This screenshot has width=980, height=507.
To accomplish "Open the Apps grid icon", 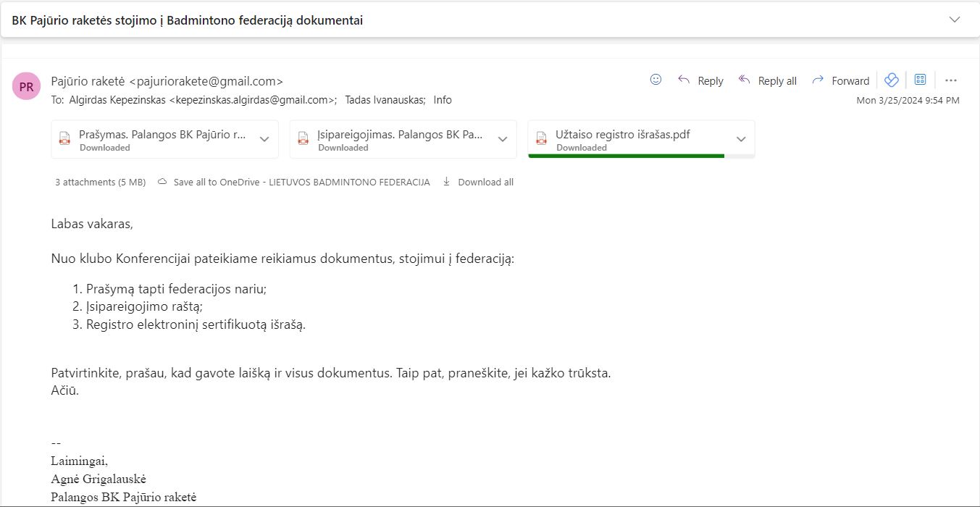I will click(921, 80).
